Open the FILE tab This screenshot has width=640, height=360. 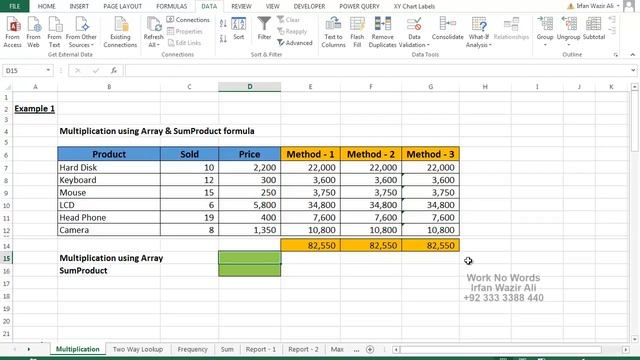point(14,6)
